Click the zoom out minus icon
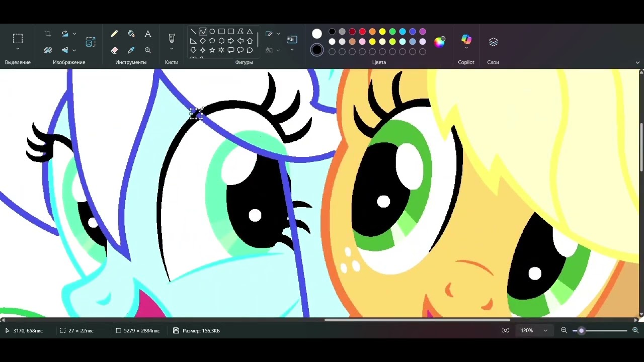The image size is (644, 362). point(564,330)
